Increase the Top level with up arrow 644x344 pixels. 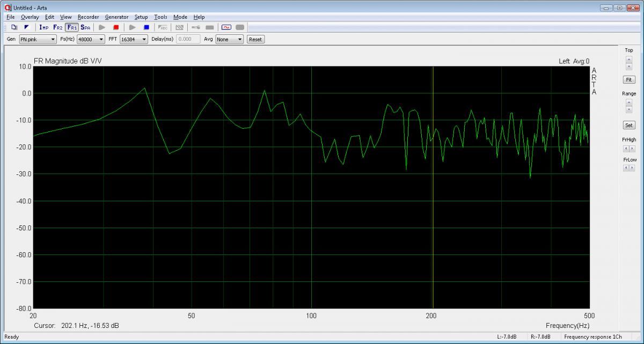(629, 59)
